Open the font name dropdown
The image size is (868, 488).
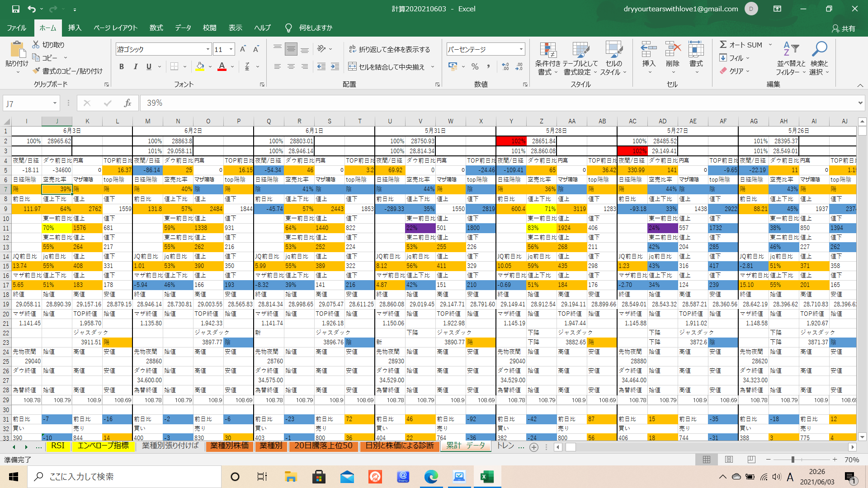208,49
